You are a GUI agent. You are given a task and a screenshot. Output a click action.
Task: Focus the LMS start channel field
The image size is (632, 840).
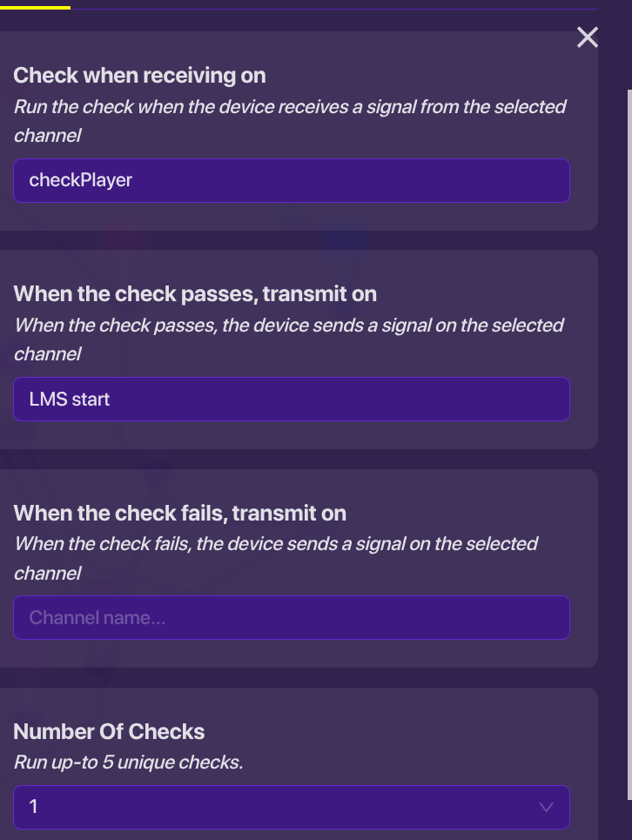click(292, 399)
